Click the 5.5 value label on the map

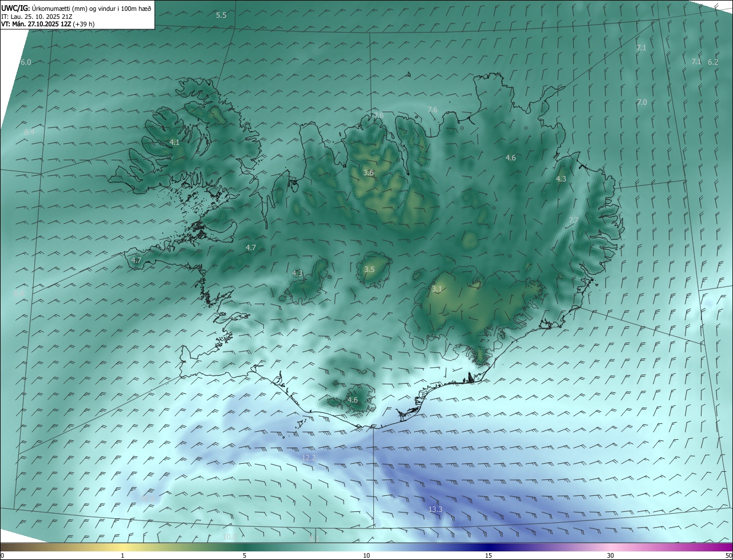(x=221, y=15)
